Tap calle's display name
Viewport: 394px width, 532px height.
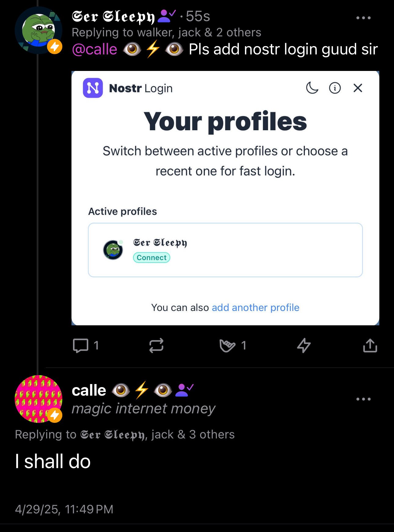tap(89, 390)
